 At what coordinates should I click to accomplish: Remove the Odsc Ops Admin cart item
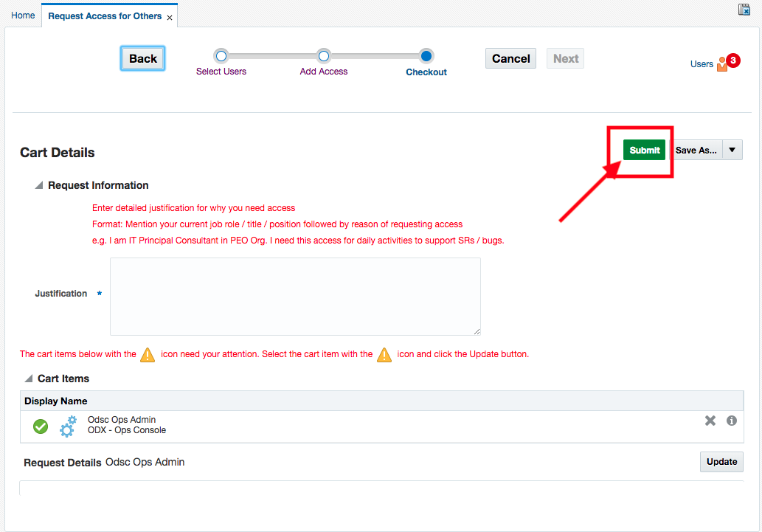tap(710, 421)
